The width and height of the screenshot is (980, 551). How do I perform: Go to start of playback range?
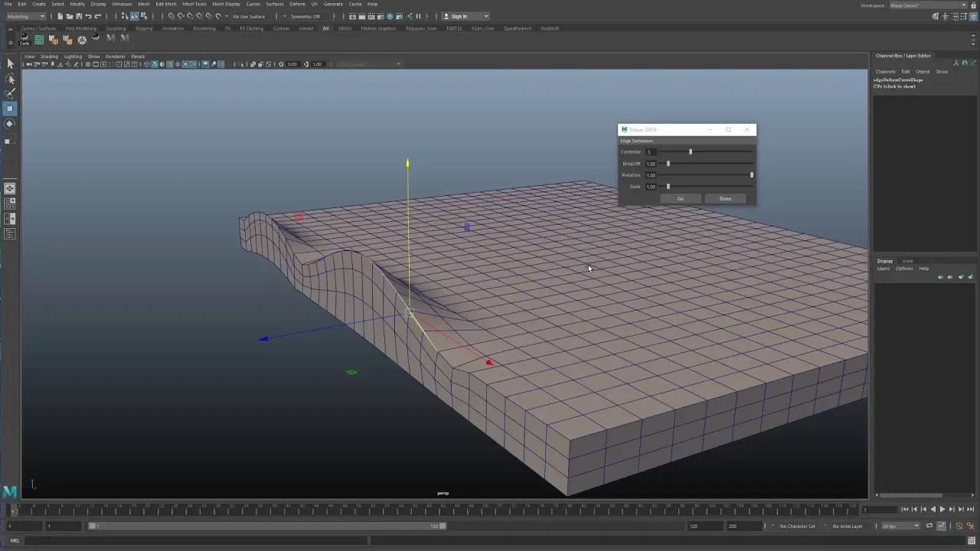905,509
